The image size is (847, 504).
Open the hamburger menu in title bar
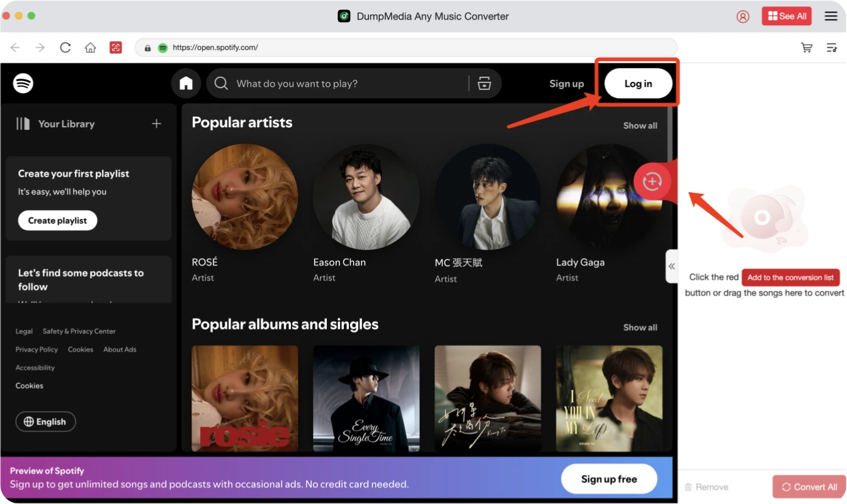pyautogui.click(x=831, y=16)
